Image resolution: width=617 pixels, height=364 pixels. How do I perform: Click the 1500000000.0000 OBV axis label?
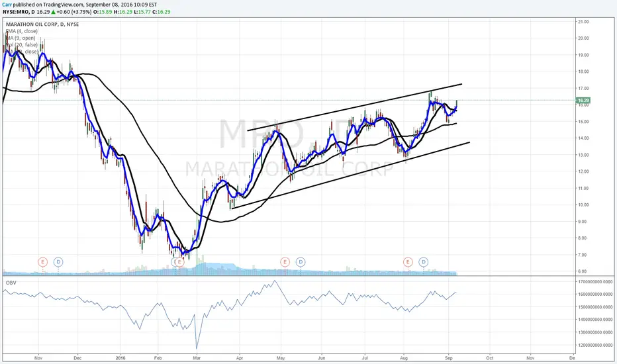click(x=595, y=307)
